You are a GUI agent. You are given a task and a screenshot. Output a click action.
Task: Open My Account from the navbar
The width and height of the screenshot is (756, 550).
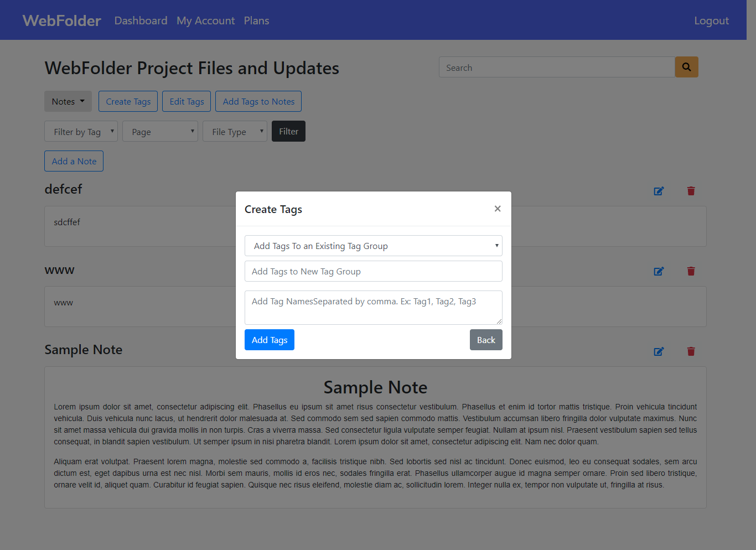point(206,20)
